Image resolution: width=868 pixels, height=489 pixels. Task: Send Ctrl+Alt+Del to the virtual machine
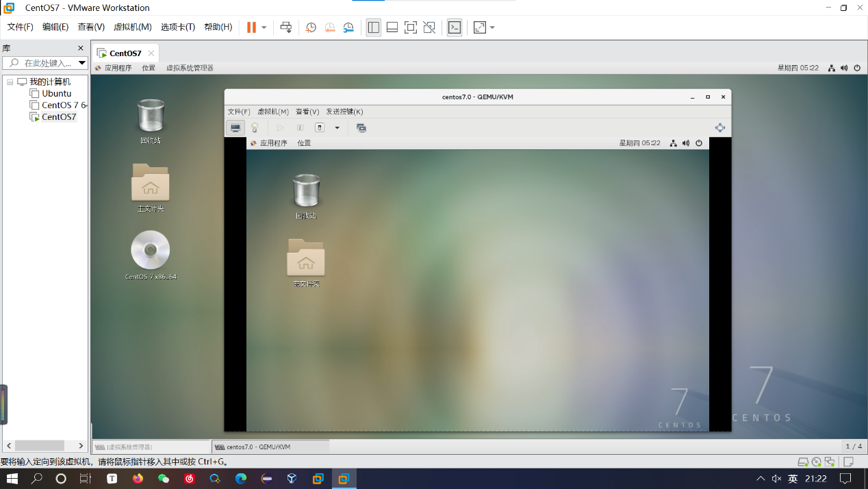286,27
